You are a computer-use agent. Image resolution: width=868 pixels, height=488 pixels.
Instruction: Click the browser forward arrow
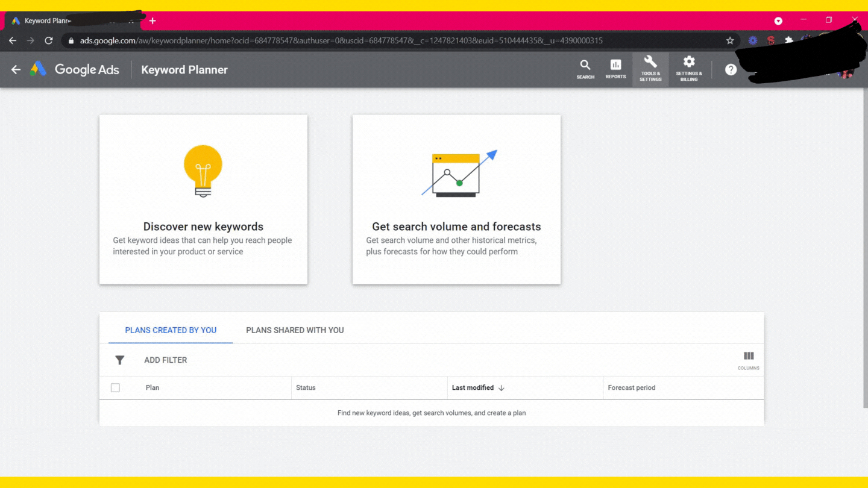tap(31, 41)
